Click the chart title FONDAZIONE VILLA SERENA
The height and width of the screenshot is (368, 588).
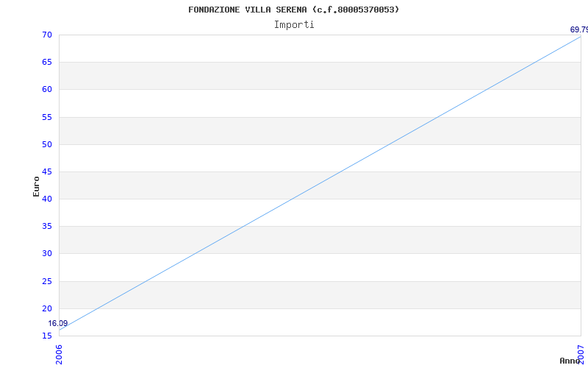point(293,10)
